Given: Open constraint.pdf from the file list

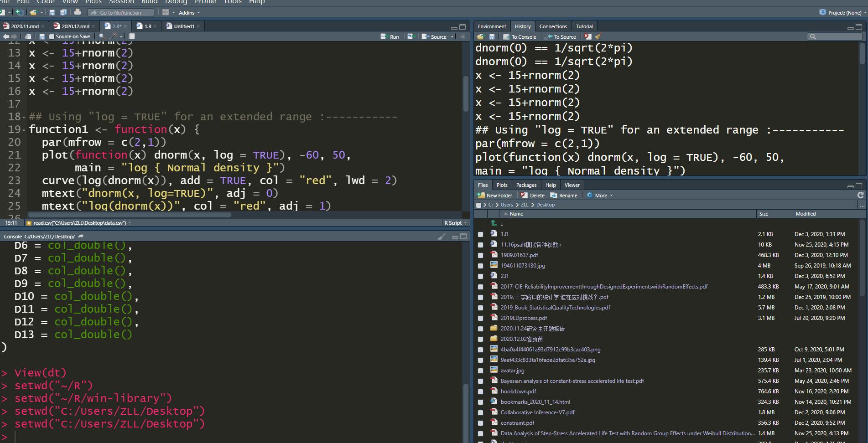Looking at the screenshot, I should (x=517, y=423).
